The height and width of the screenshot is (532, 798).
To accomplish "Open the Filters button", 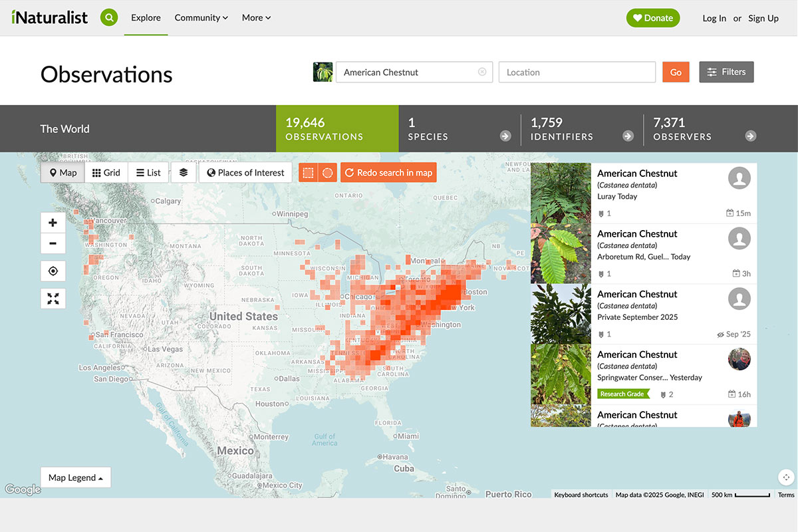I will (726, 72).
